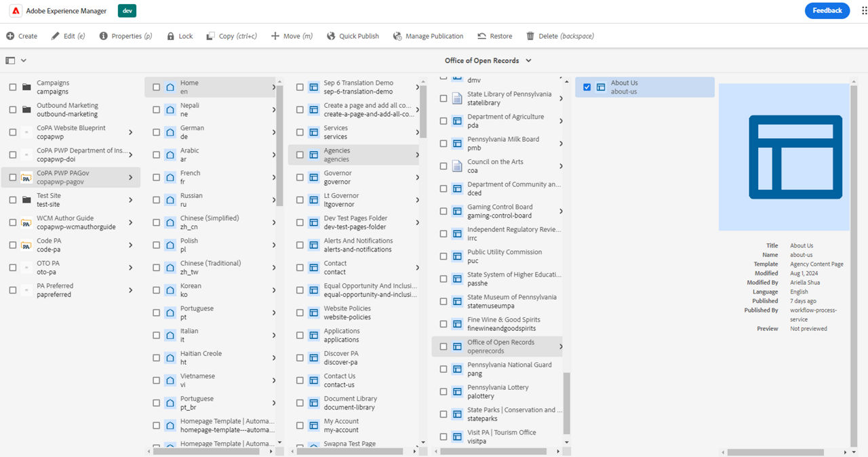Expand the Nepali language chevron

(274, 110)
